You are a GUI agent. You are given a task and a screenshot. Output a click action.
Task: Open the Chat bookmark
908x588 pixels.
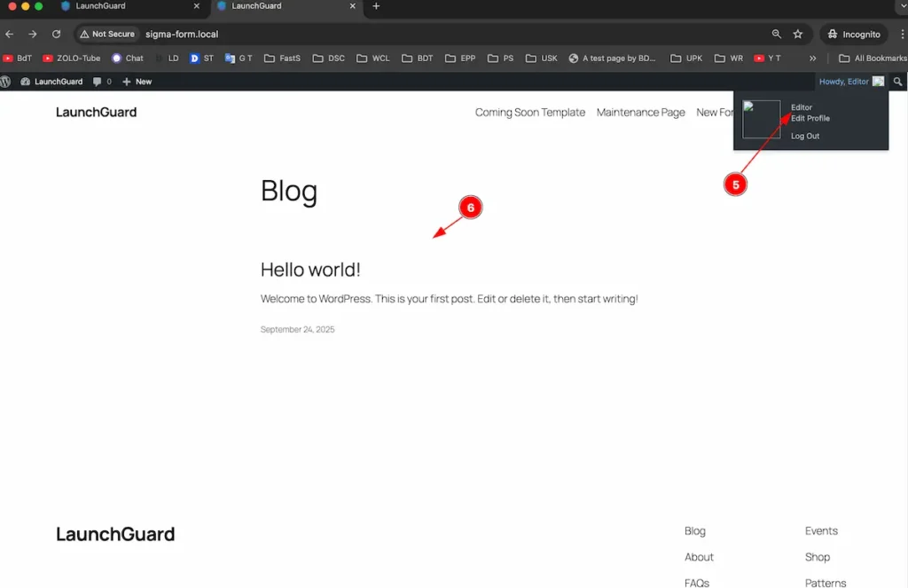[x=128, y=58]
